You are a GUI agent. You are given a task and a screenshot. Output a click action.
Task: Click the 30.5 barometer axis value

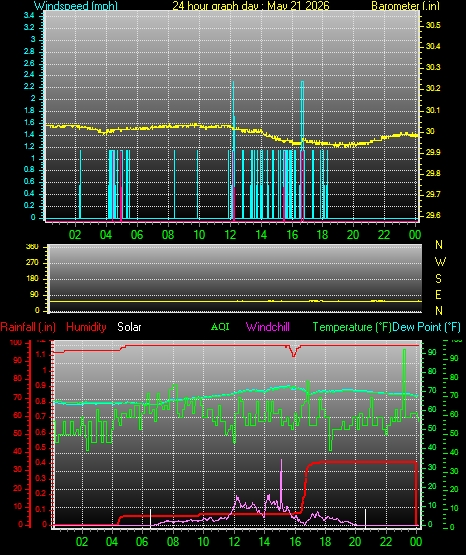click(x=433, y=25)
